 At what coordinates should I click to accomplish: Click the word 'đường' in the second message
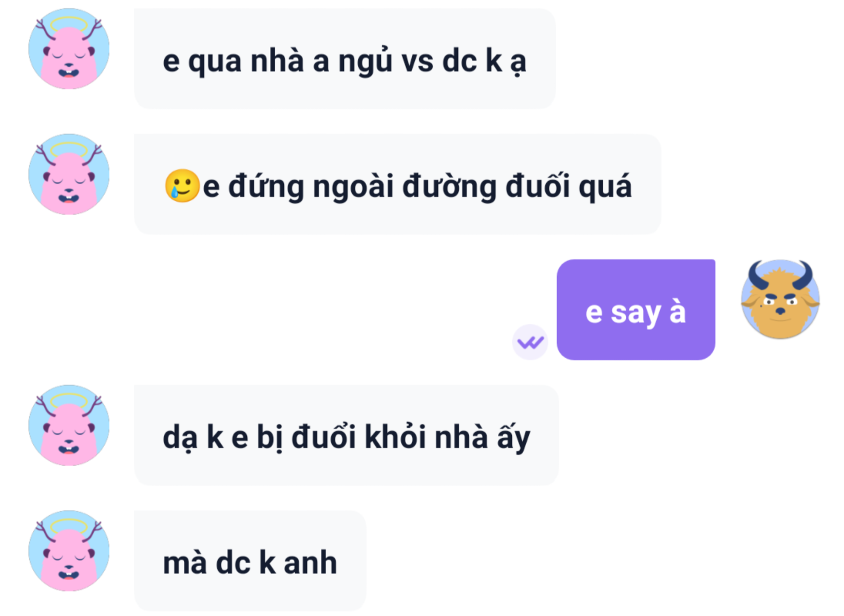pyautogui.click(x=449, y=187)
